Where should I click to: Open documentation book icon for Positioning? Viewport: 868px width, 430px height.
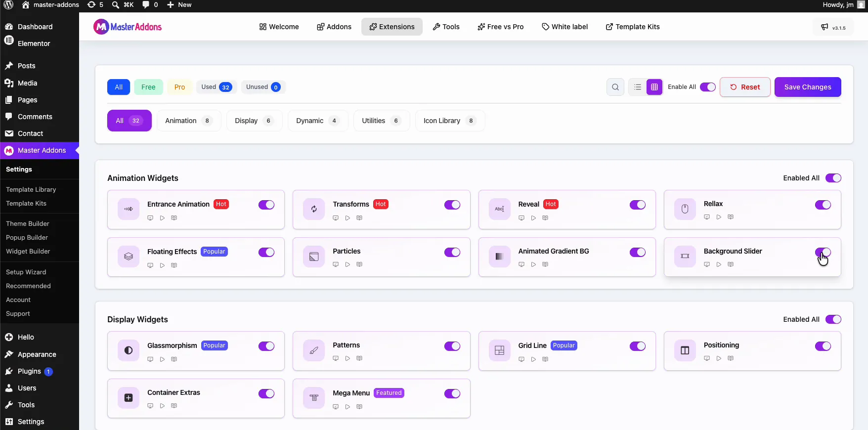click(731, 358)
